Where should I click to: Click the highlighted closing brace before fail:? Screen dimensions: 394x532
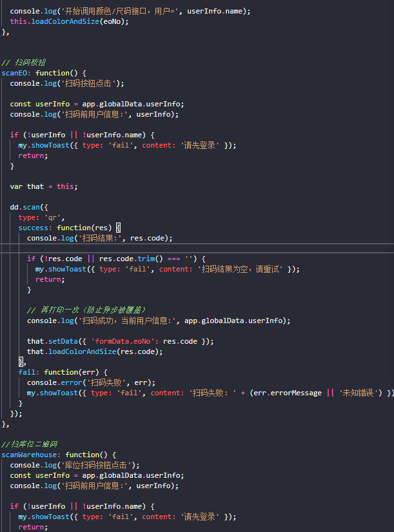click(21, 362)
